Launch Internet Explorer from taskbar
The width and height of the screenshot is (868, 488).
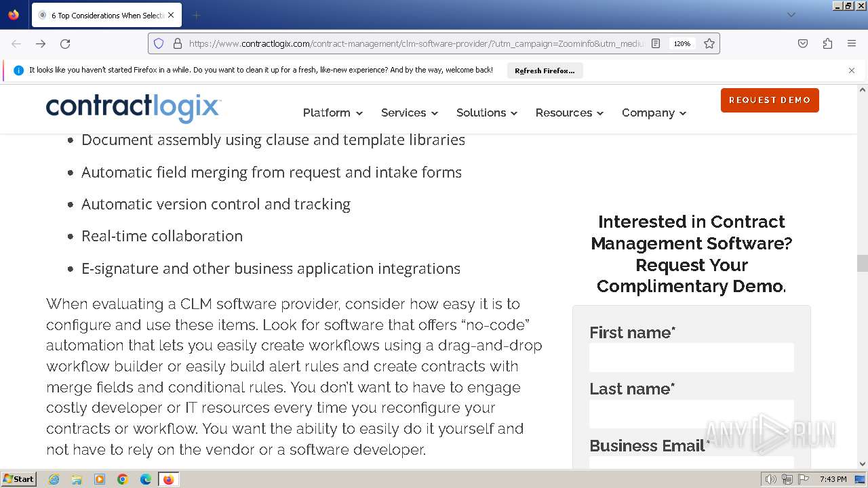click(x=54, y=479)
